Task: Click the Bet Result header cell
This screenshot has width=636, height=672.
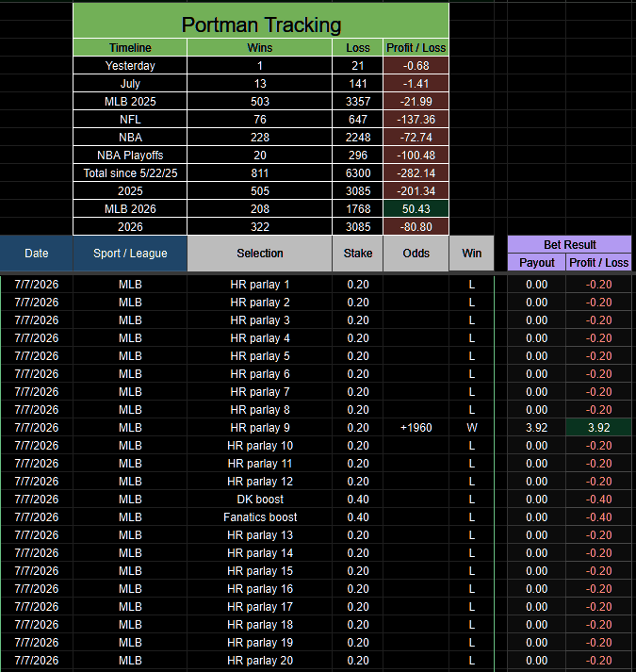Action: click(569, 245)
